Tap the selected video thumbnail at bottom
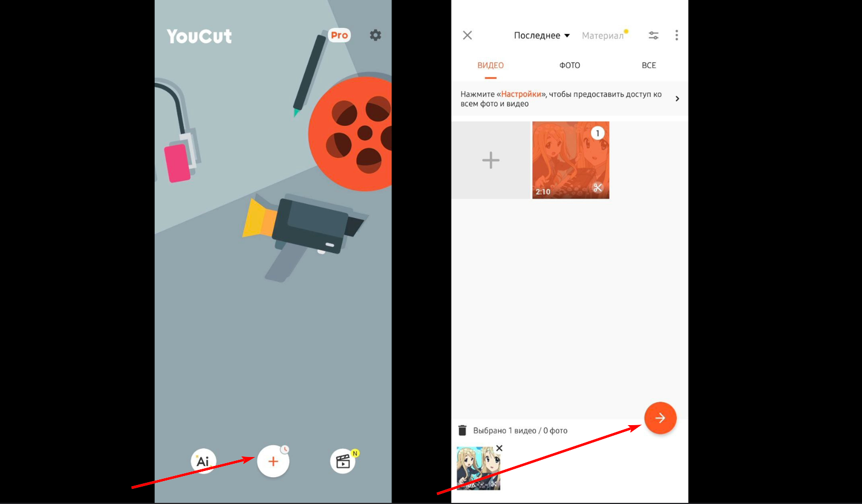Screen dimensions: 862x504 478,468
